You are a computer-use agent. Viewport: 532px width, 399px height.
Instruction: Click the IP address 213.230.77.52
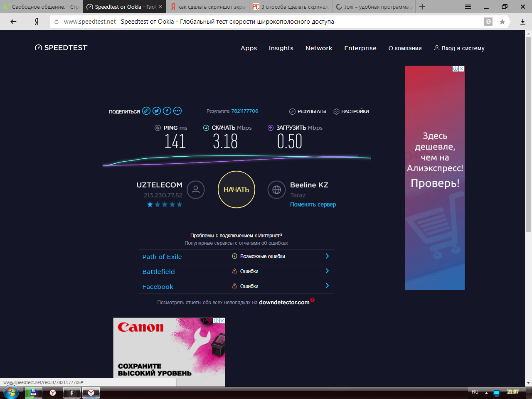point(163,195)
